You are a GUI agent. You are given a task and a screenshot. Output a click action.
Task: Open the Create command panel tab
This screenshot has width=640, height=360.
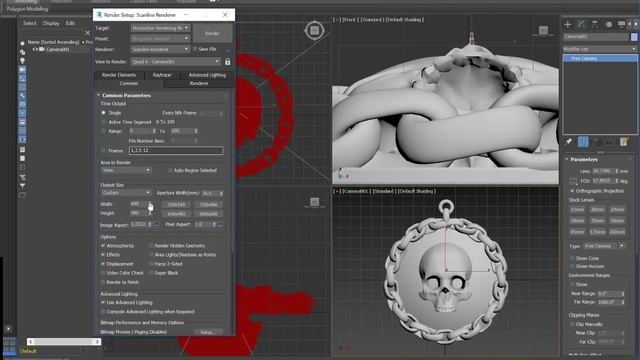pos(568,24)
